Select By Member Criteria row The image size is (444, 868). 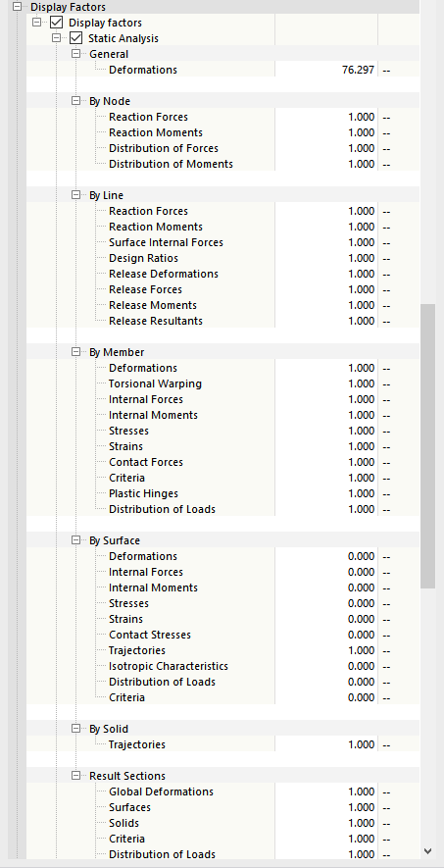(223, 478)
